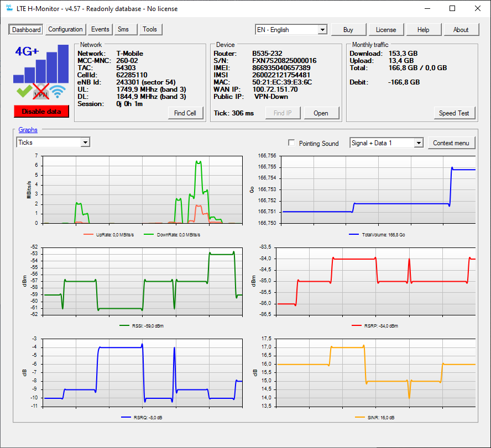Click the SINR legend color swatch
Image resolution: width=491 pixels, height=448 pixels.
(360, 417)
